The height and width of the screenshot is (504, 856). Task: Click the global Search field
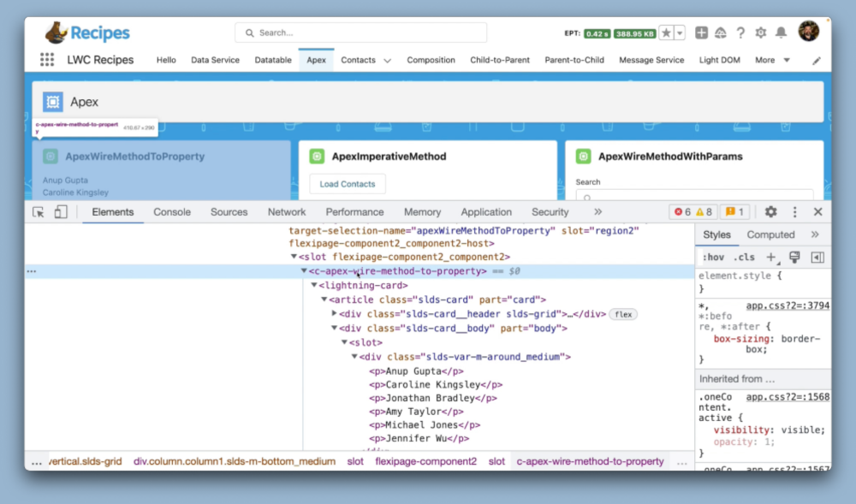click(361, 33)
